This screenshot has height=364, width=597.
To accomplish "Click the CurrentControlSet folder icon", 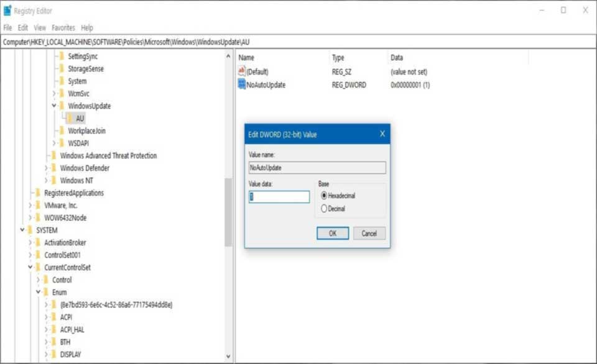I will (38, 267).
